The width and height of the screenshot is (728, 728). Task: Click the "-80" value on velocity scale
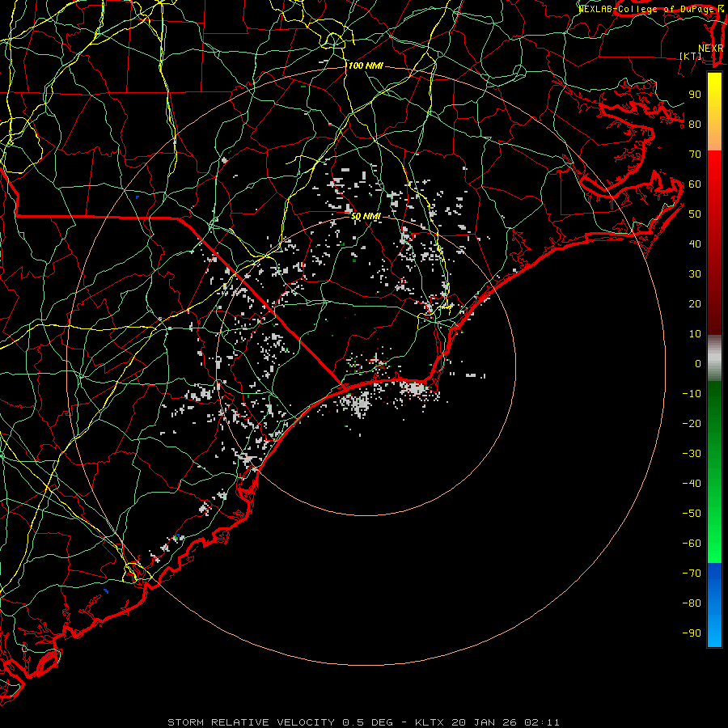tap(692, 603)
